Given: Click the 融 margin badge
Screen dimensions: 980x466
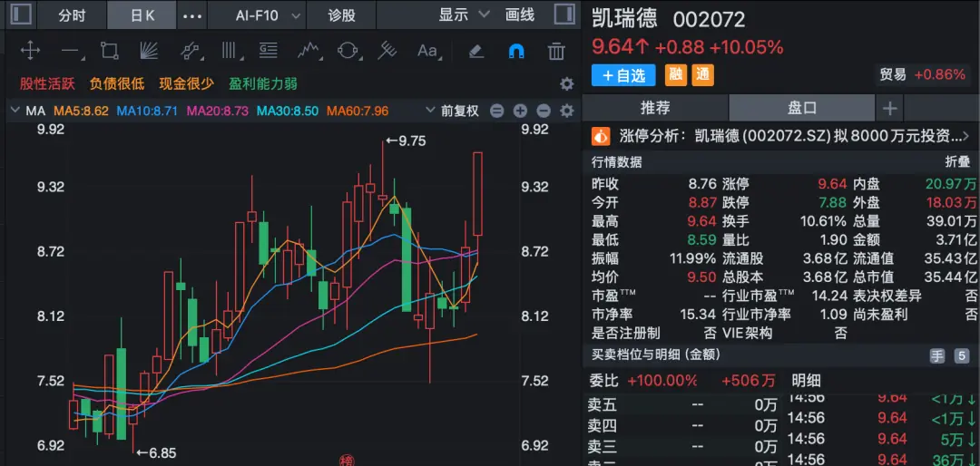Looking at the screenshot, I should point(675,75).
